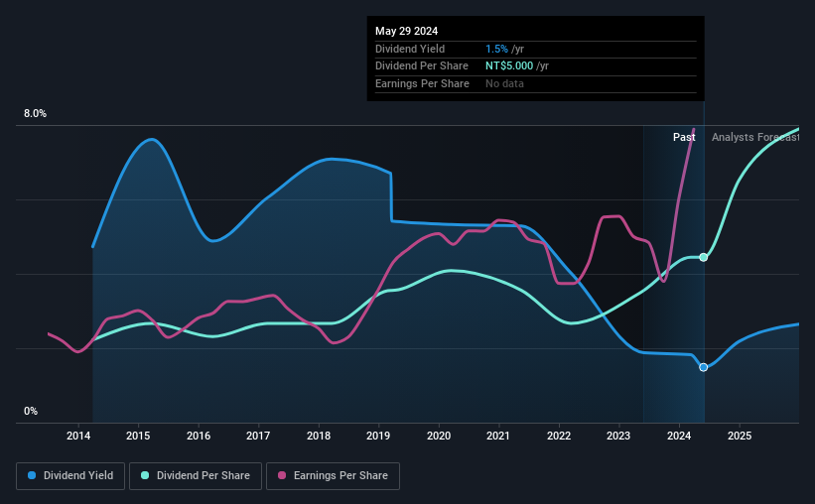Click the 2022 axis label
The width and height of the screenshot is (815, 504).
click(559, 436)
